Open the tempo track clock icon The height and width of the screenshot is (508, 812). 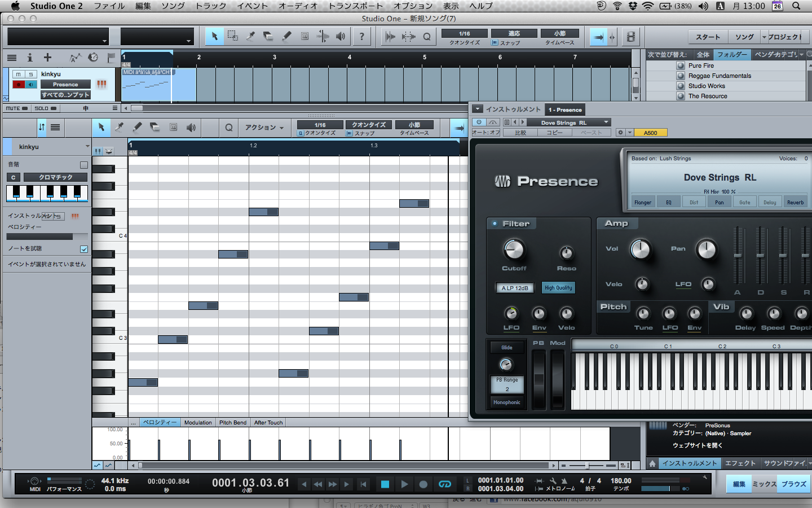[94, 58]
